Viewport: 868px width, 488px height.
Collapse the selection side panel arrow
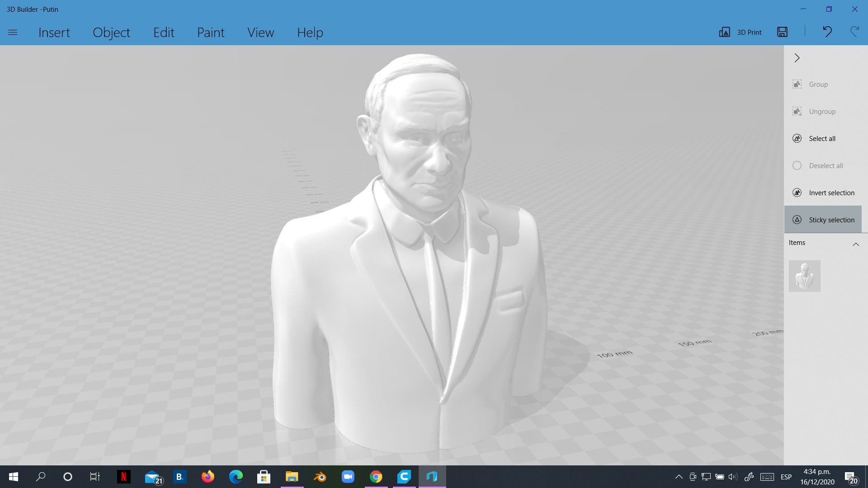797,58
